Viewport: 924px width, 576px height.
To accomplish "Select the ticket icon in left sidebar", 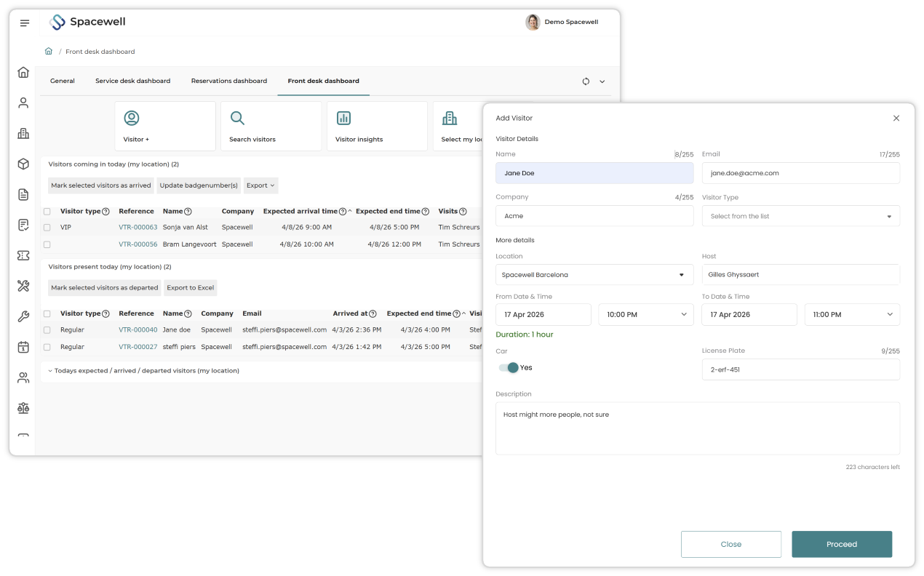I will (23, 255).
